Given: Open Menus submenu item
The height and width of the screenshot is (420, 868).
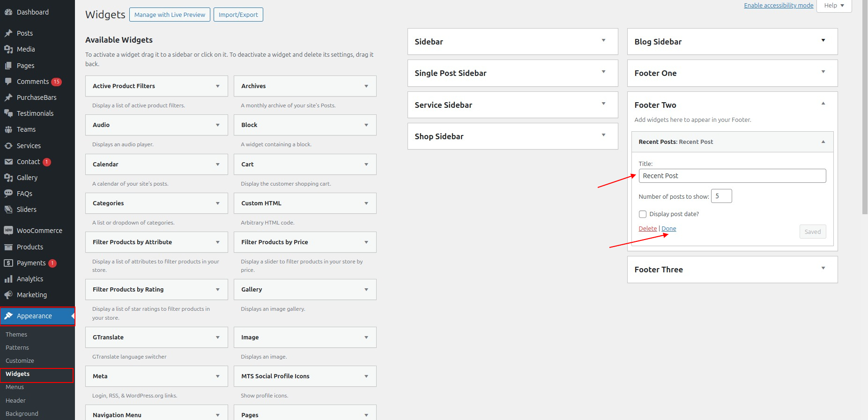Looking at the screenshot, I should [x=15, y=387].
